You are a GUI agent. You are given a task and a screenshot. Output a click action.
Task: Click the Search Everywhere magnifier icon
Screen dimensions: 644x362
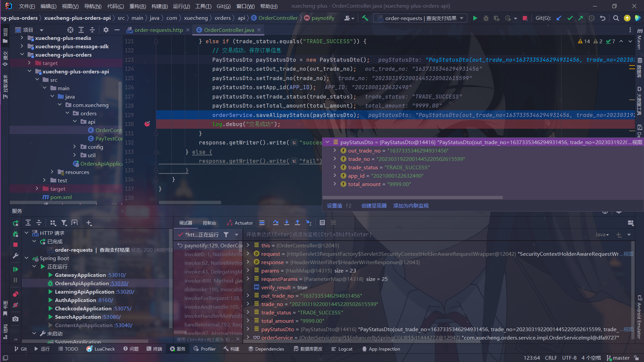click(616, 18)
